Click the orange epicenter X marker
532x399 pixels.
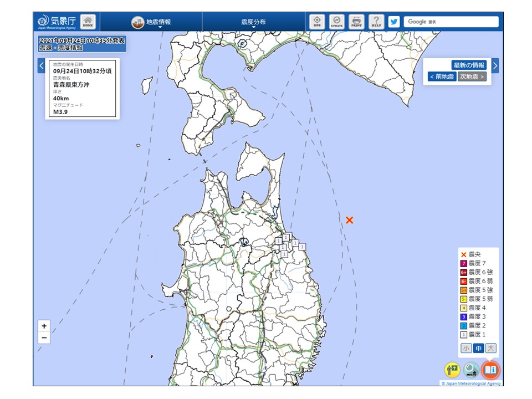click(349, 220)
